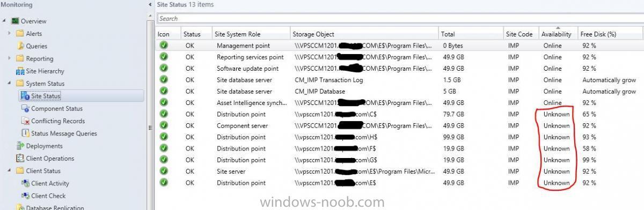Focus the Search input field
Viewport: 644px width, 210px height.
coord(400,18)
